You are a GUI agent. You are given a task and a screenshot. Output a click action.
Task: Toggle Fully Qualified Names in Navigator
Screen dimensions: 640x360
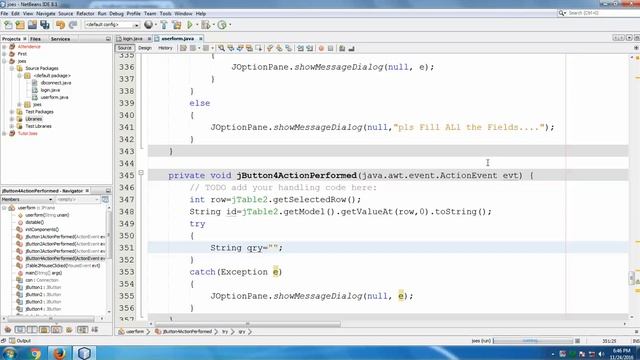(69, 329)
